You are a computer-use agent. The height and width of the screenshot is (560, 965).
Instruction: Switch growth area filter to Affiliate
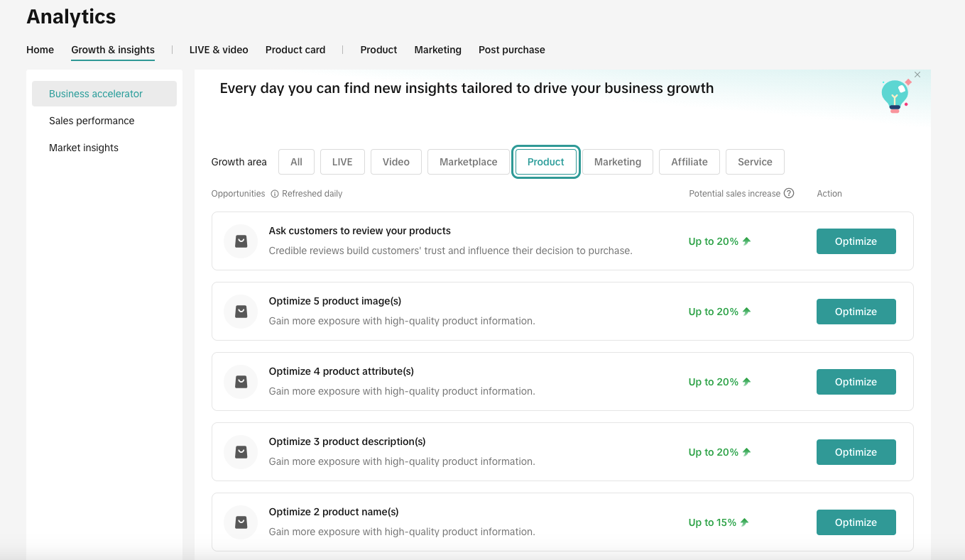pyautogui.click(x=689, y=162)
